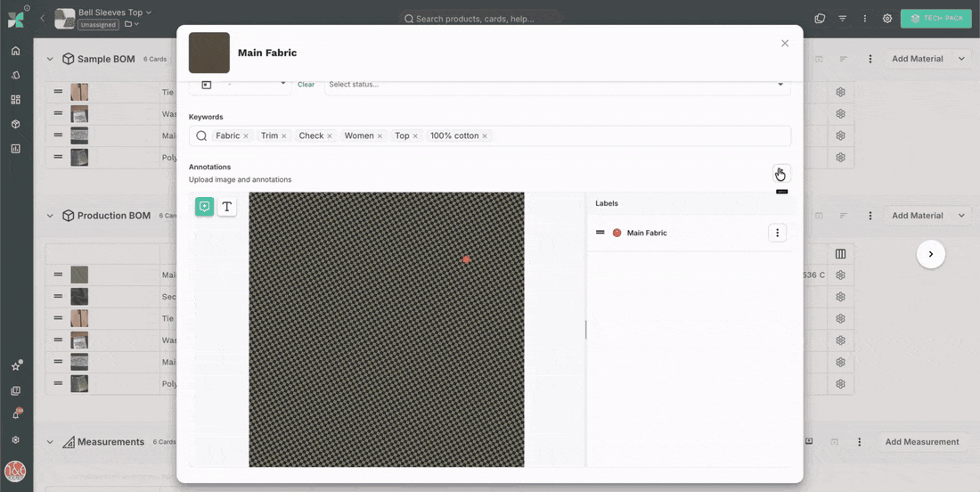Remove the 100% cotton keyword tag
The height and width of the screenshot is (492, 980).
[485, 135]
